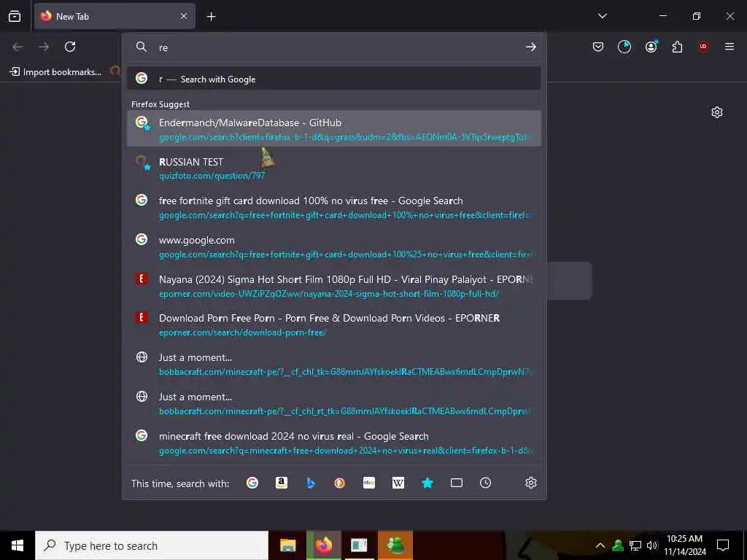Open first 'Just a moment...' bobbacraft suggestion
747x560 pixels.
334,364
